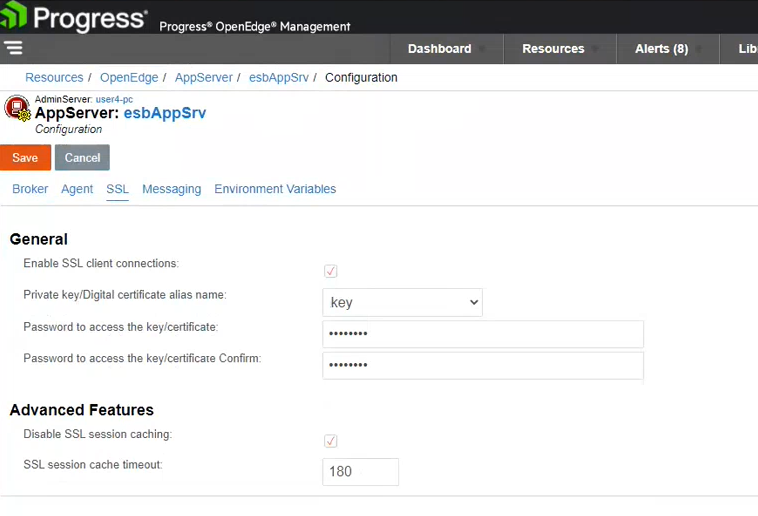Open the Environment Variables tab

(275, 189)
